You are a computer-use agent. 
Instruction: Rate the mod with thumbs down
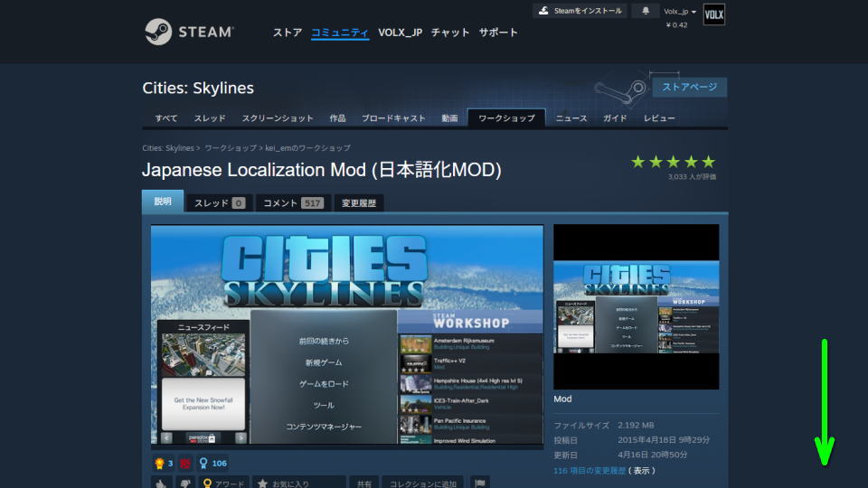[185, 483]
